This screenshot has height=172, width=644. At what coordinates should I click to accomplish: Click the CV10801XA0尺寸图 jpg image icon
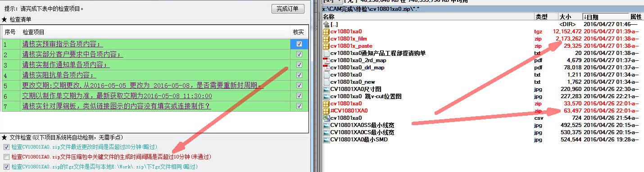click(x=327, y=89)
